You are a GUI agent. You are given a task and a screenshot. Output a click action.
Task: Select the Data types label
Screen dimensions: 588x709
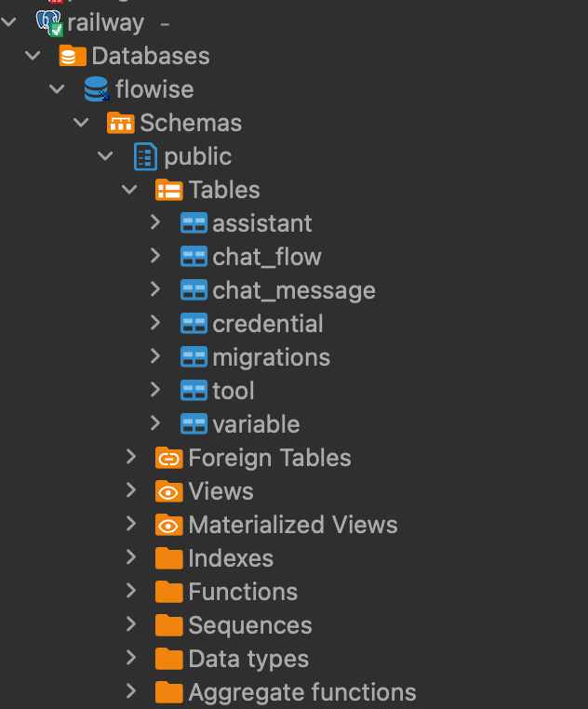point(248,659)
